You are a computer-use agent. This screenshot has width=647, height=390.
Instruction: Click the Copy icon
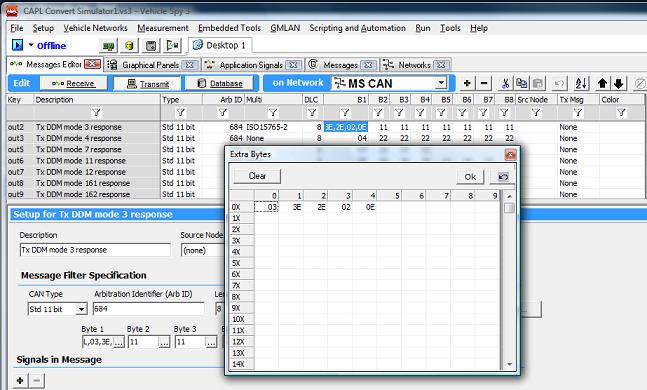coord(522,83)
